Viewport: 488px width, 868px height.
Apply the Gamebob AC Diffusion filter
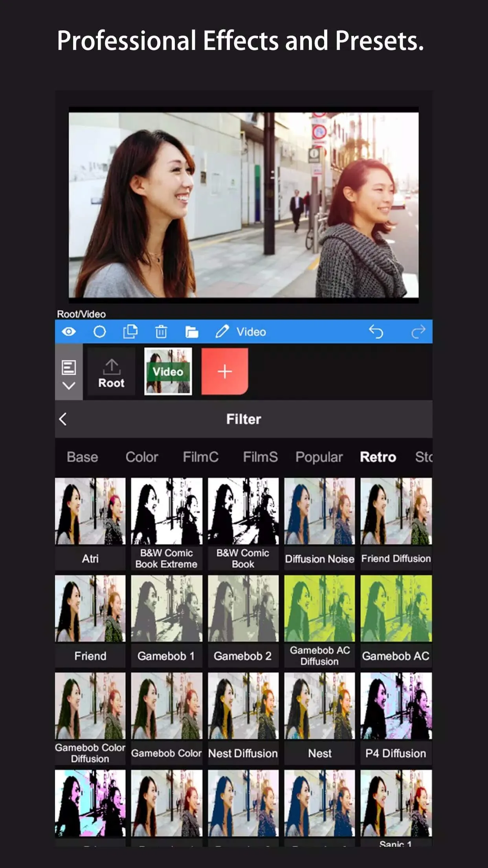click(x=319, y=621)
